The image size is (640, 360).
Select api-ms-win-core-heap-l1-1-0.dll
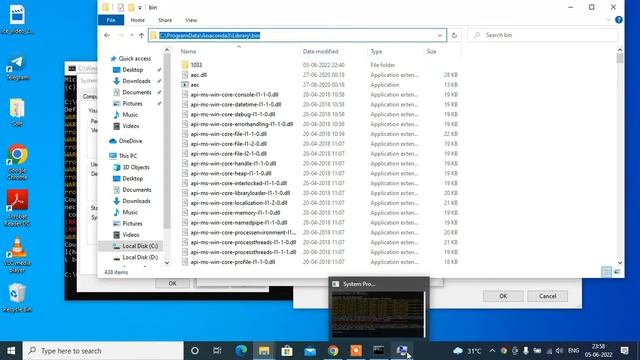tap(231, 173)
